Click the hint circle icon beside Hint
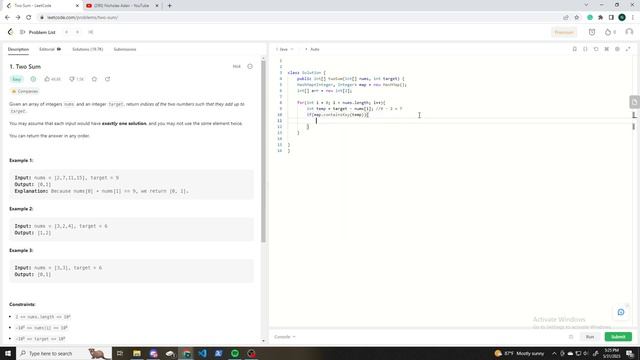 coord(250,67)
